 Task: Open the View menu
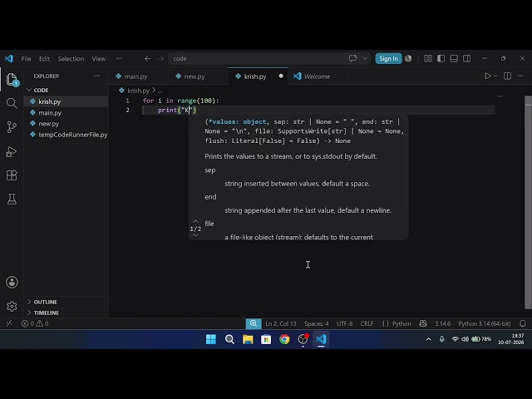99,59
